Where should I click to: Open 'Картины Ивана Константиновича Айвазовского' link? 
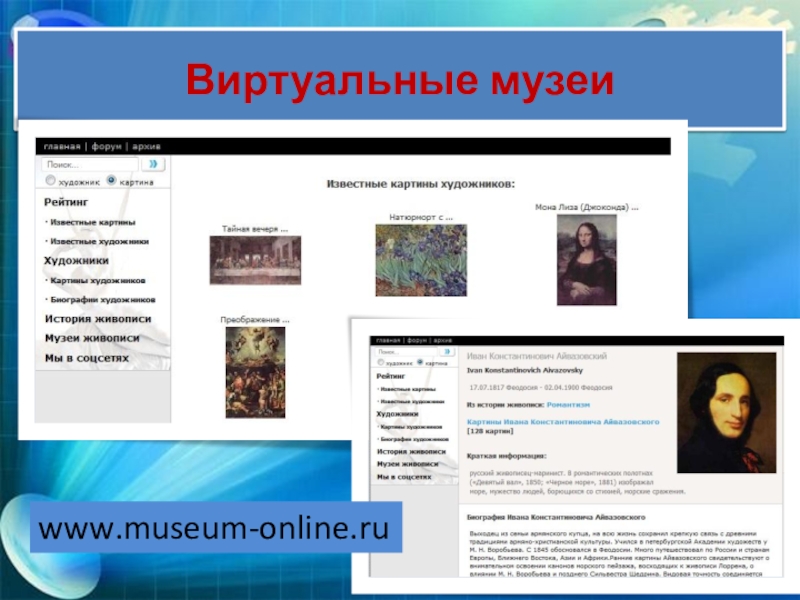563,422
